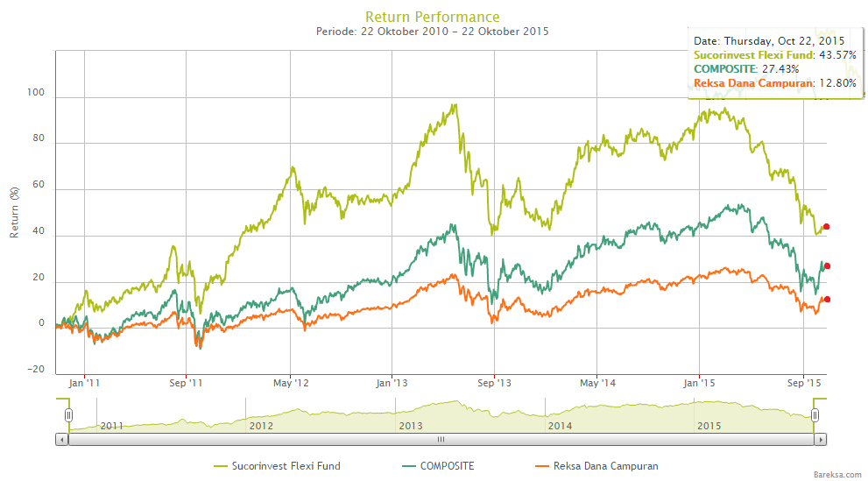Viewport: 868px width, 481px height.
Task: Click the grip icon on scrollbar thumb
Action: (x=441, y=440)
